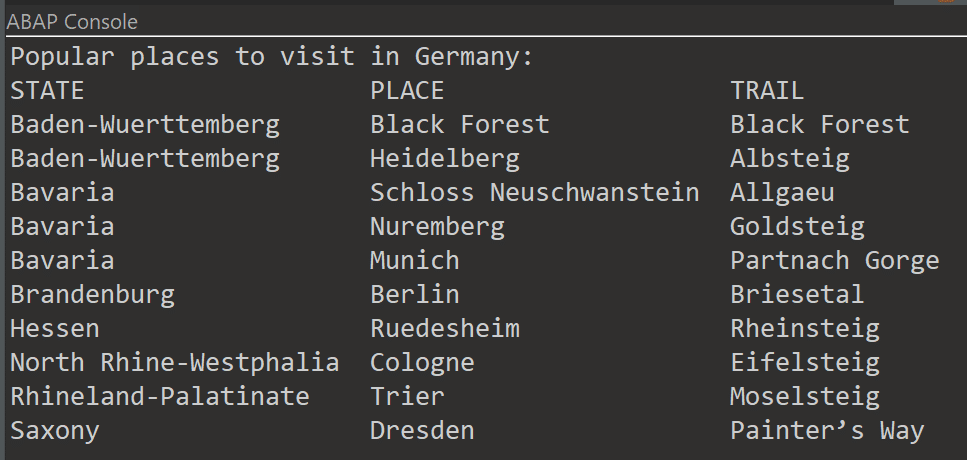Image resolution: width=967 pixels, height=460 pixels.
Task: Click the Cologne place entry
Action: 422,362
